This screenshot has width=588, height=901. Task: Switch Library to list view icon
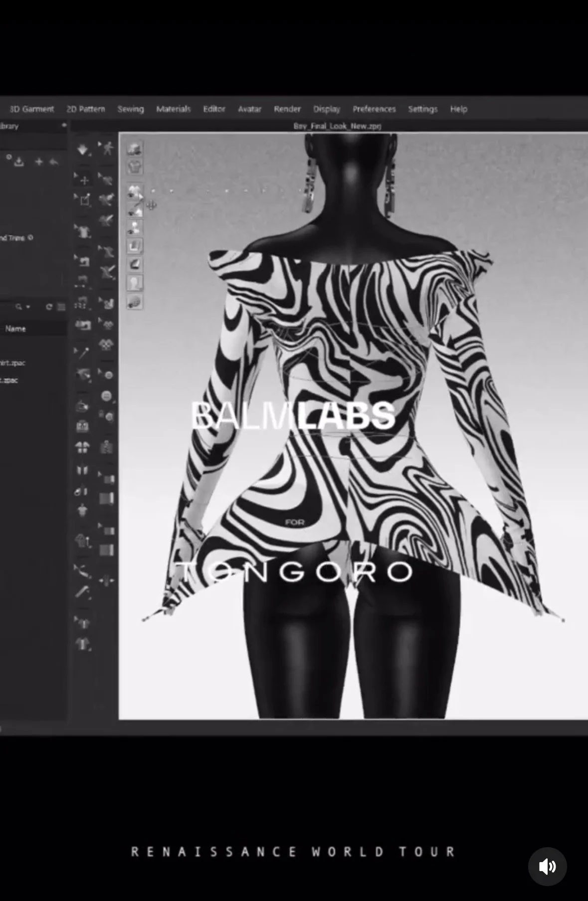click(61, 307)
